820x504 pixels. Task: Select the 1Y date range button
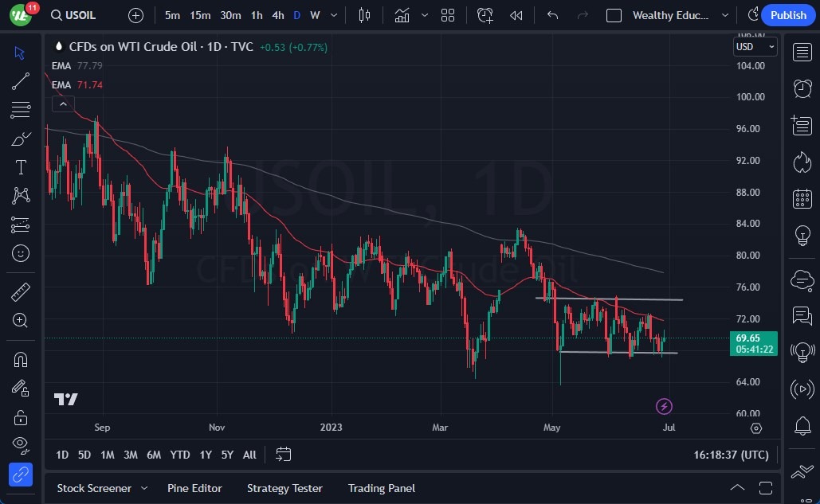tap(206, 455)
